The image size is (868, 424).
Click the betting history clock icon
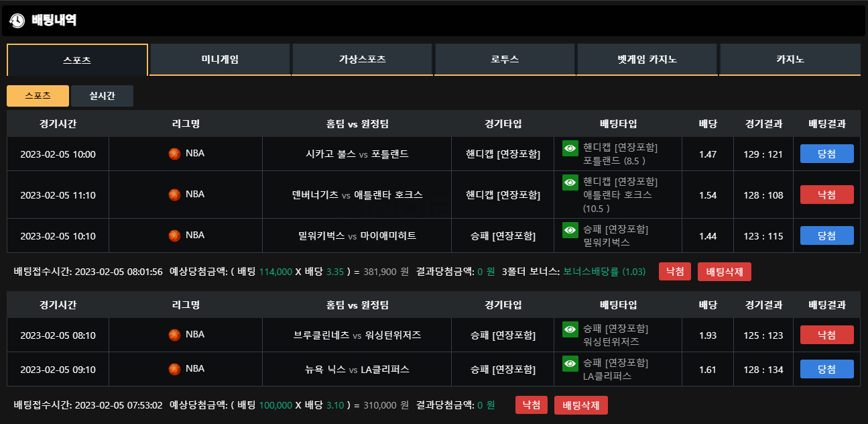pyautogui.click(x=17, y=21)
